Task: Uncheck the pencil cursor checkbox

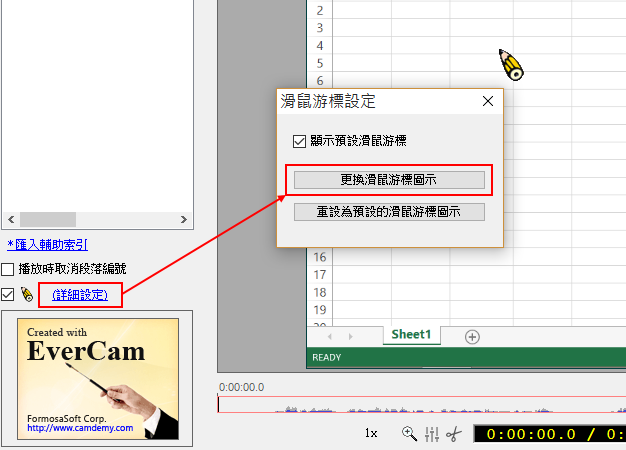Action: [8, 294]
